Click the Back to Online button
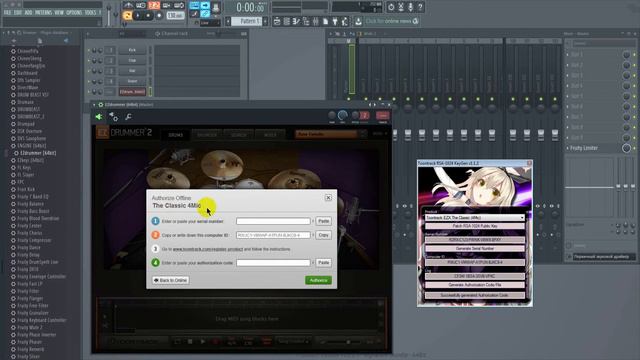640x360 pixels. point(171,280)
